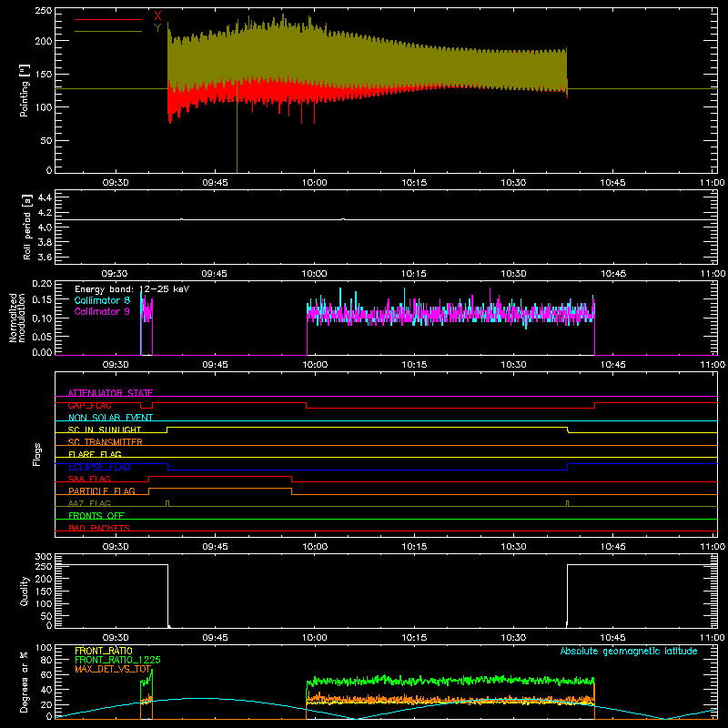Select the NON_SOLAR_EVENT flag label
The width and height of the screenshot is (728, 728).
coord(110,418)
